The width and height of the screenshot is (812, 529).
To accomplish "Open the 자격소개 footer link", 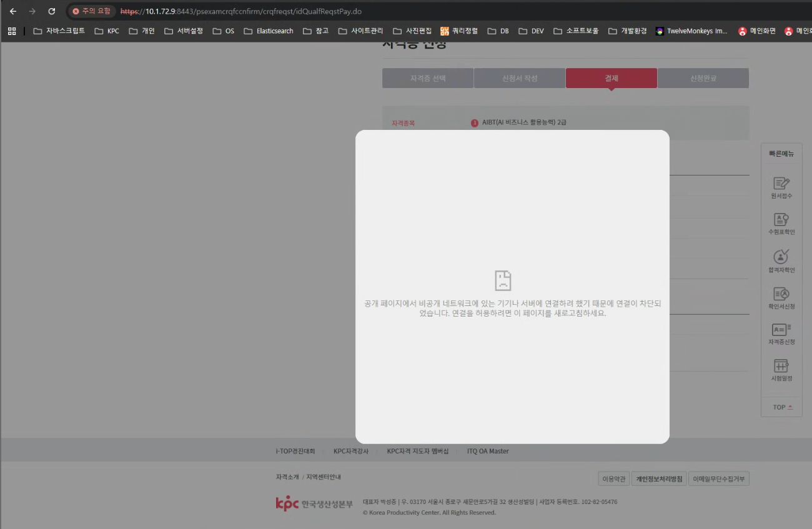I will pos(287,477).
